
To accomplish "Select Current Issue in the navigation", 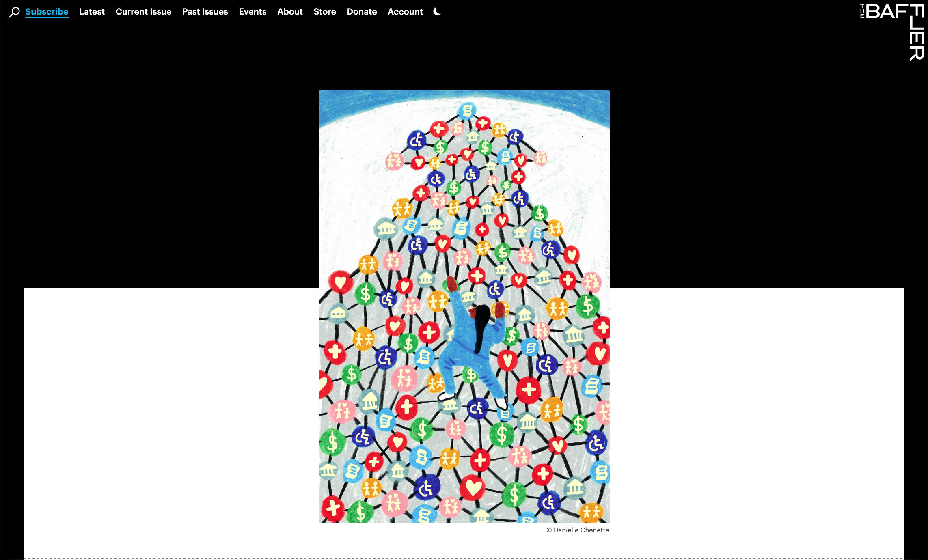I will (143, 12).
